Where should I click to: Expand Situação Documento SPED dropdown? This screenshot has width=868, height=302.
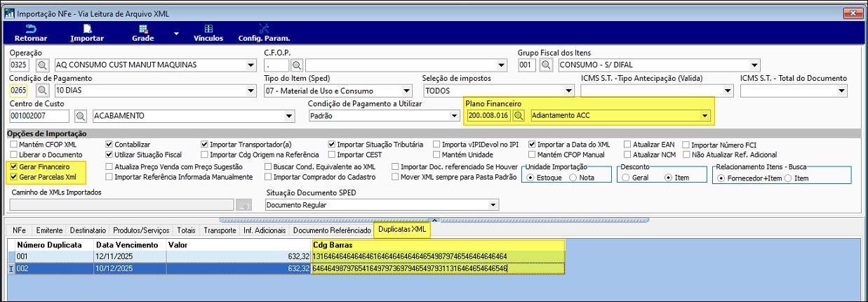(x=493, y=205)
